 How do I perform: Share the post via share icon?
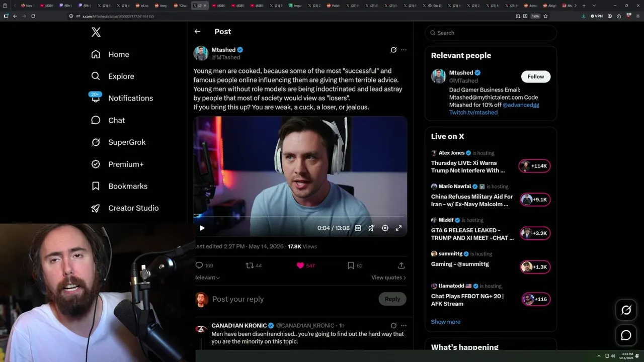[x=401, y=265]
